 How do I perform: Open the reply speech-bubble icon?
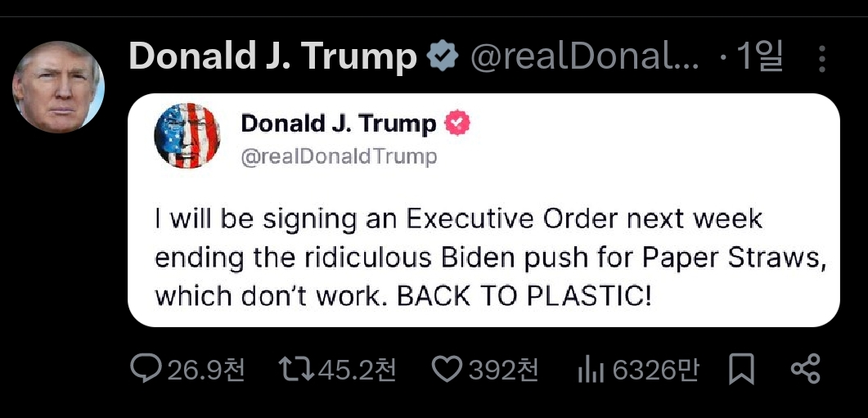point(146,369)
